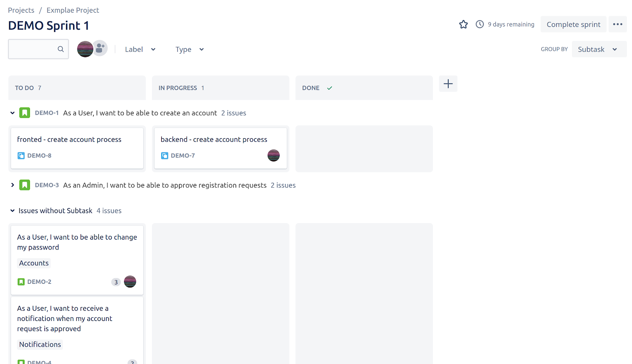Click the DEMO-3 story icon
This screenshot has height=364, width=632.
click(24, 185)
